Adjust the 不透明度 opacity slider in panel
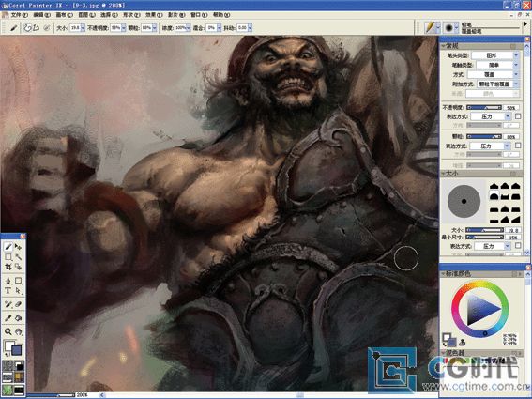Screen dimensions: 532x399 484,107
